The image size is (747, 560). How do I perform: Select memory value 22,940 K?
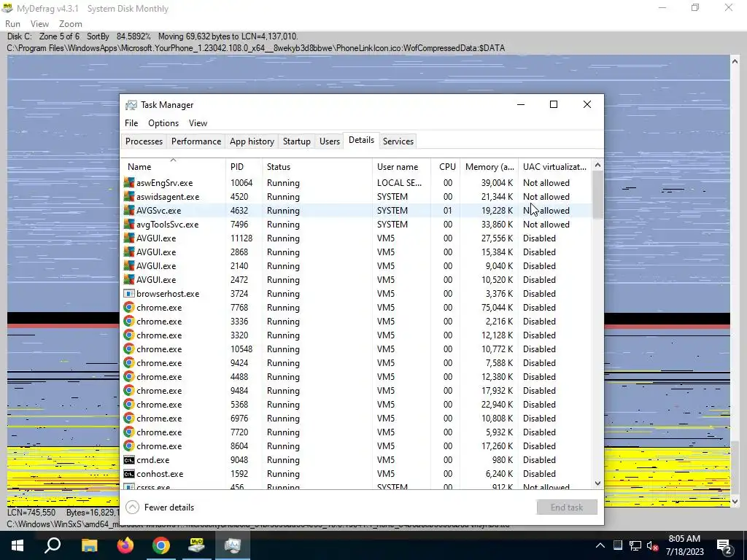tap(497, 404)
